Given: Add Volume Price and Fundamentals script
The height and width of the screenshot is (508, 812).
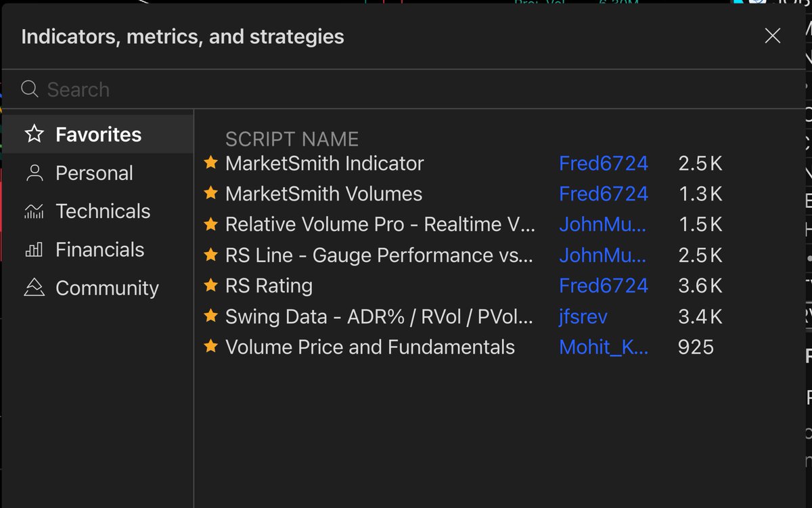Looking at the screenshot, I should click(x=370, y=347).
